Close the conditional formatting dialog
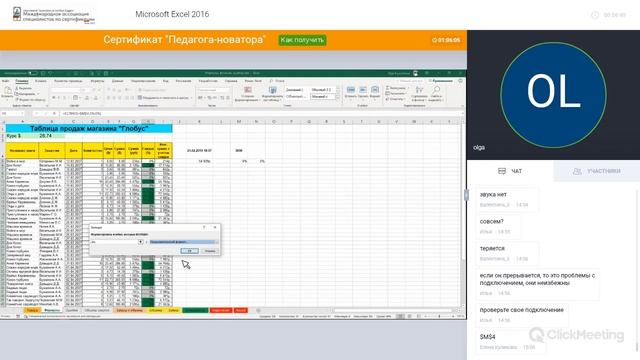Image resolution: width=640 pixels, height=360 pixels. pyautogui.click(x=215, y=227)
